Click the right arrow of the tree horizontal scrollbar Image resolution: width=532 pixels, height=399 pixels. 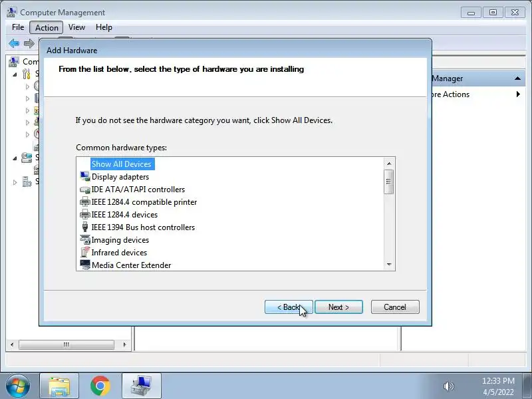click(124, 344)
